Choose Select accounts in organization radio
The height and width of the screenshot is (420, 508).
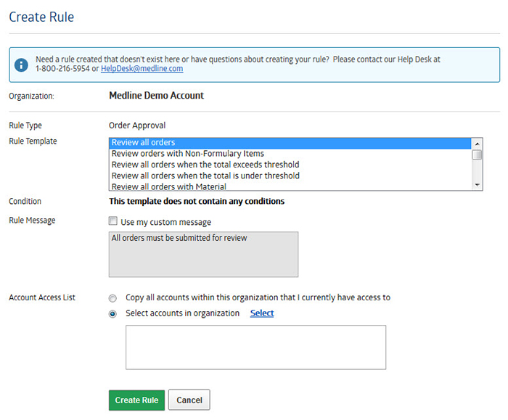(112, 314)
